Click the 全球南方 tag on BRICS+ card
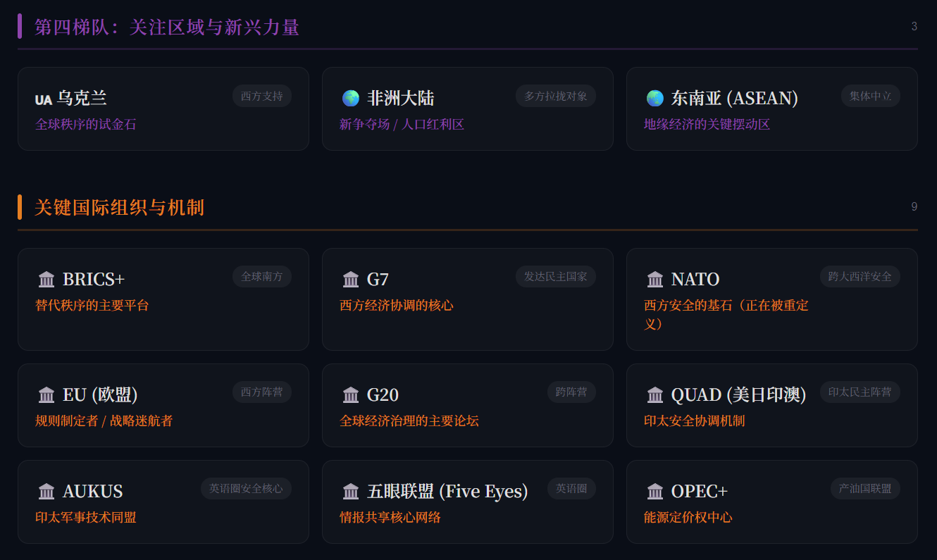Viewport: 937px width, 560px height. coord(262,277)
